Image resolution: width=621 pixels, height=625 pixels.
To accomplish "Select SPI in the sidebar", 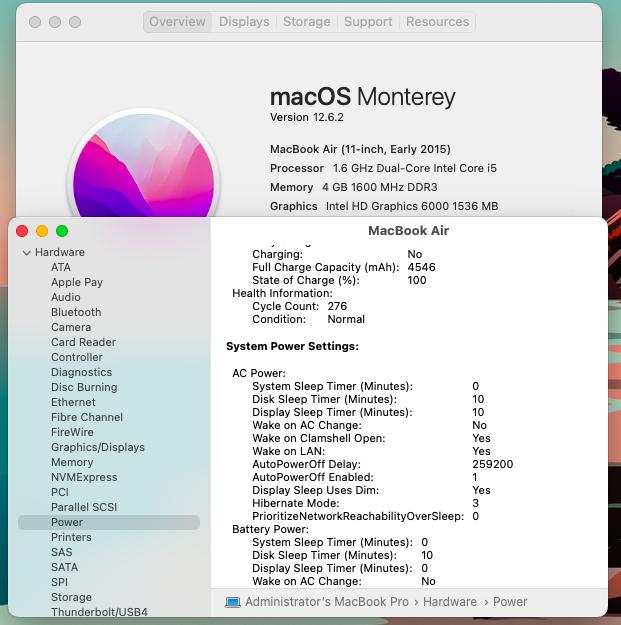I will 59,582.
